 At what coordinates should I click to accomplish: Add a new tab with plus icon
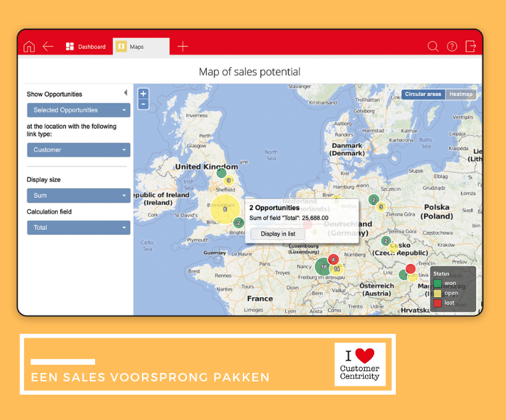point(183,46)
